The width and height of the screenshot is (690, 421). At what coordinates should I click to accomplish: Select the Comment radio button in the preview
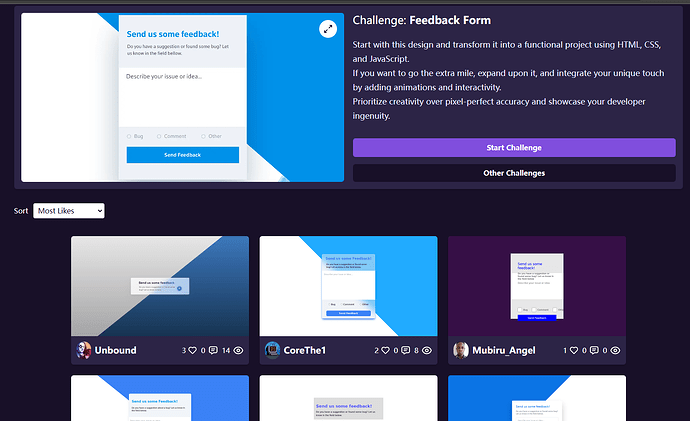point(159,136)
